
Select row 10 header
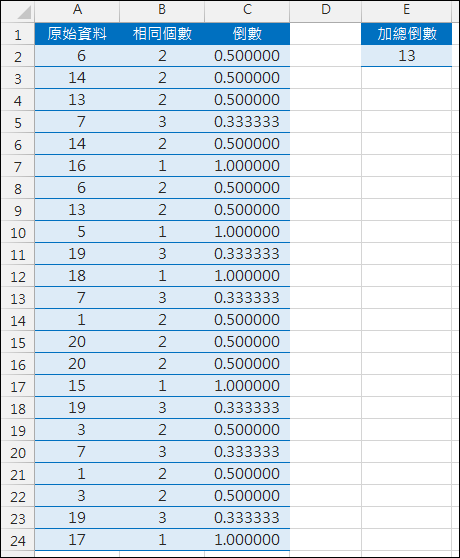(18, 232)
